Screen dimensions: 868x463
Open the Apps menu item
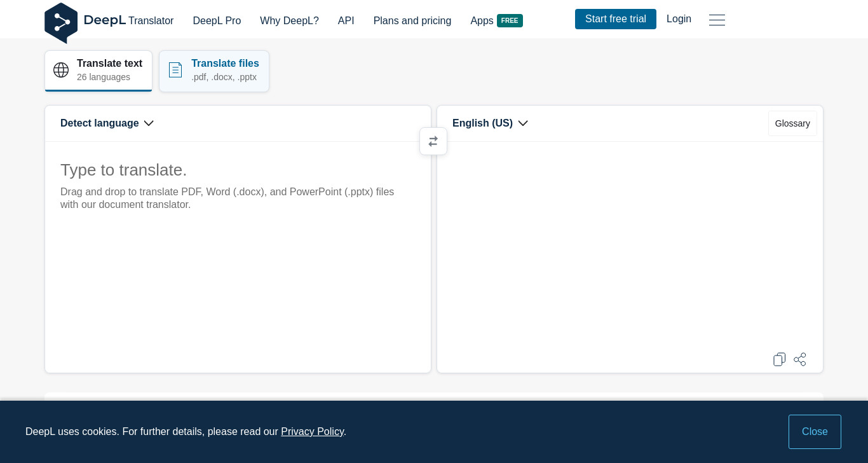(482, 20)
